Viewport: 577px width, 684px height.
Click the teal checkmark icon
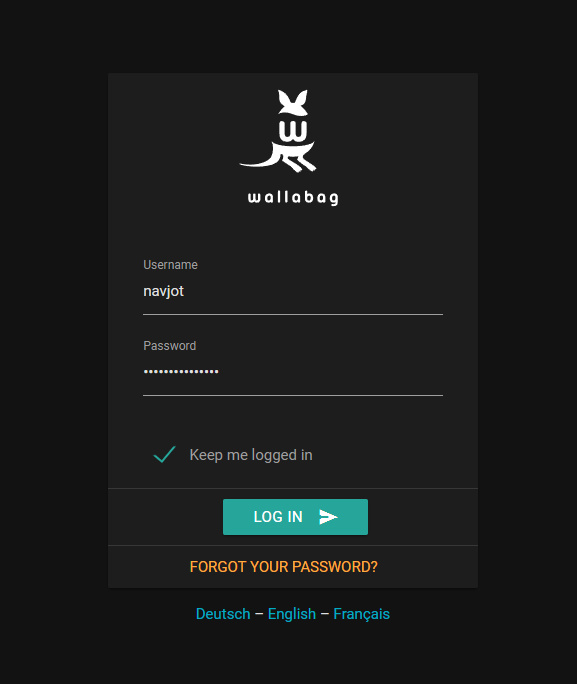(164, 455)
